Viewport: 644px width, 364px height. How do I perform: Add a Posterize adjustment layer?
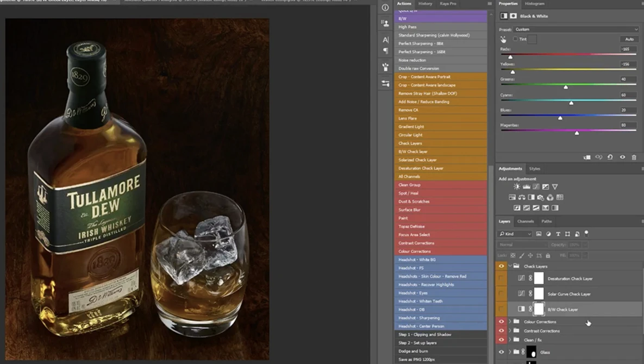527,208
